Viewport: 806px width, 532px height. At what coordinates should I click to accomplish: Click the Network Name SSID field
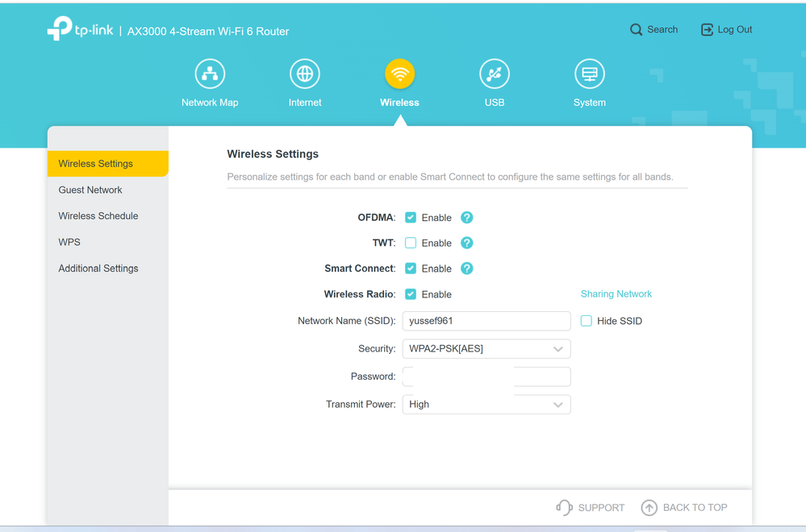point(487,321)
